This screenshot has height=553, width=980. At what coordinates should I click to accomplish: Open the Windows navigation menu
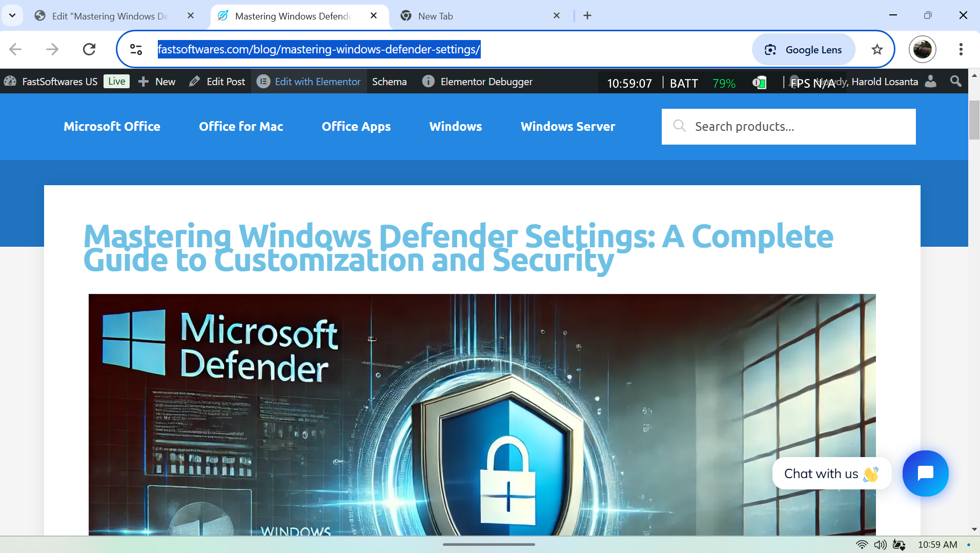pyautogui.click(x=456, y=126)
